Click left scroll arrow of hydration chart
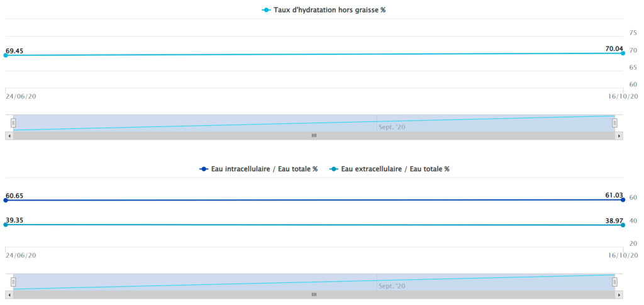 coord(9,135)
